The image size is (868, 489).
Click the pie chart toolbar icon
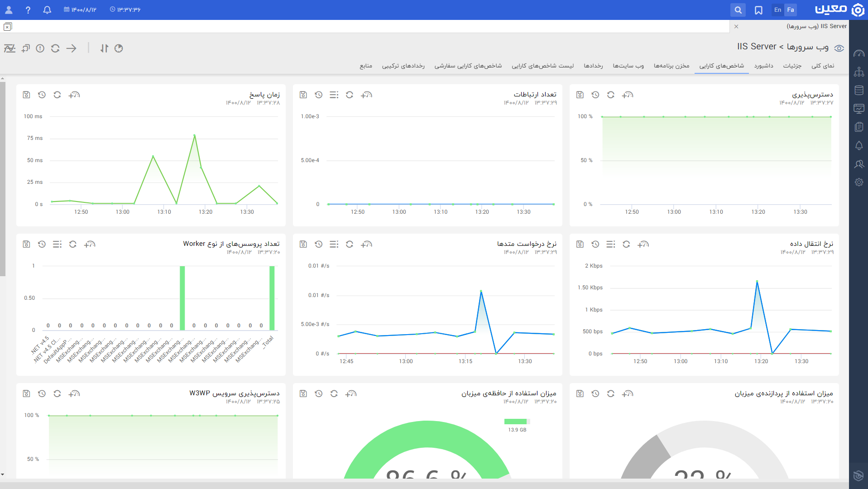(x=119, y=48)
